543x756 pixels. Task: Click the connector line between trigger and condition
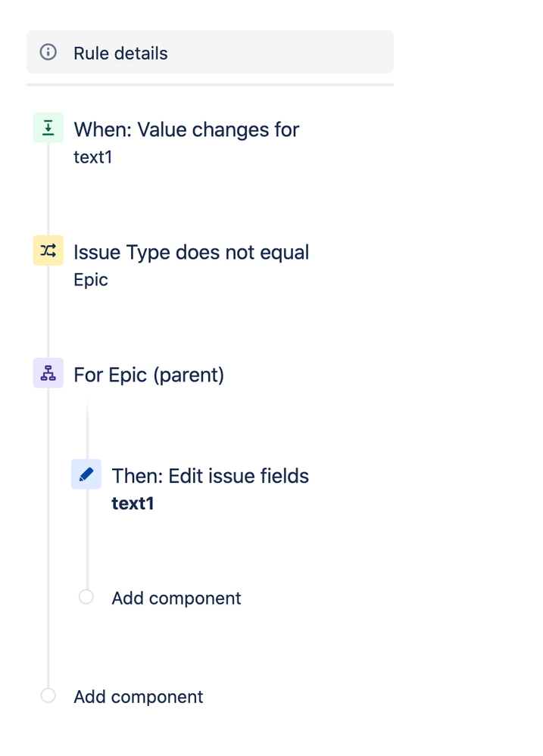(48, 189)
